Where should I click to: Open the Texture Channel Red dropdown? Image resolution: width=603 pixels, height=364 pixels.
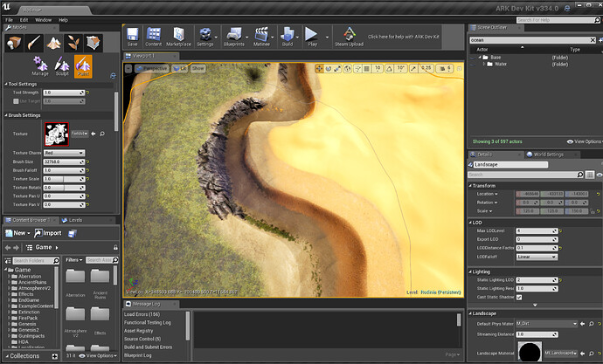(64, 153)
